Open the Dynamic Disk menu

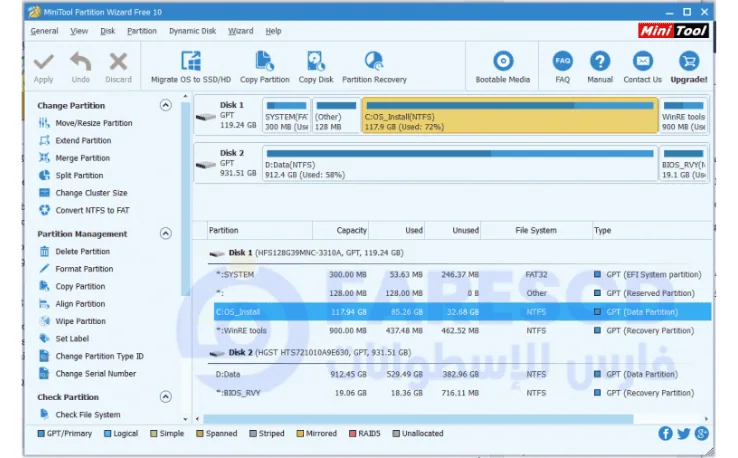coord(192,31)
